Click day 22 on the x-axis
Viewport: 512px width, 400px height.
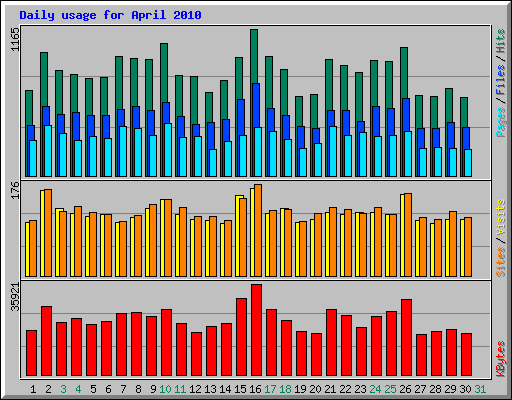(x=345, y=389)
